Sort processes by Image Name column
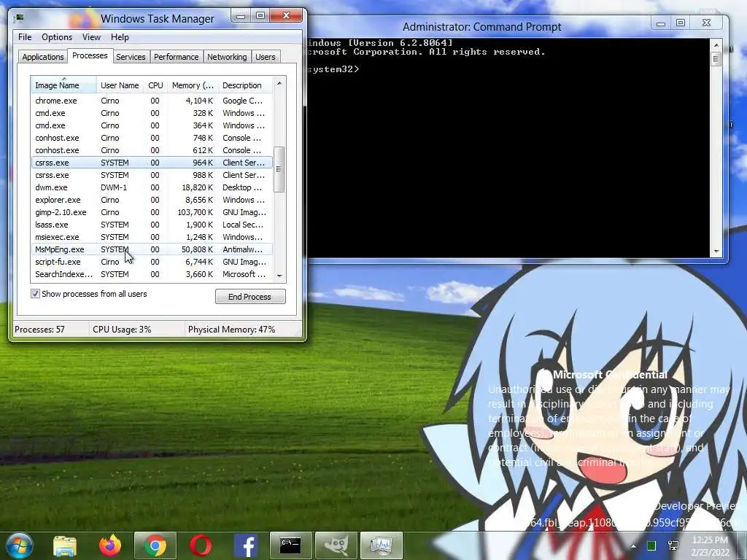The image size is (747, 560). click(x=64, y=85)
